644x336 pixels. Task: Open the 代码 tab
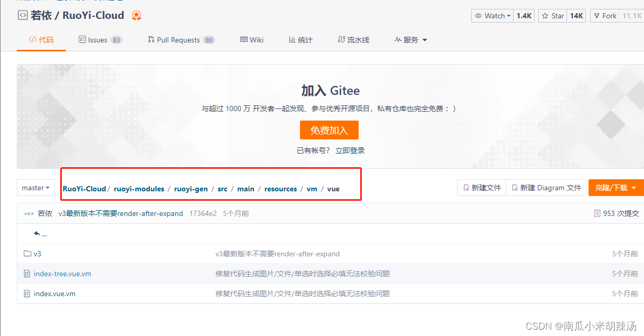41,40
